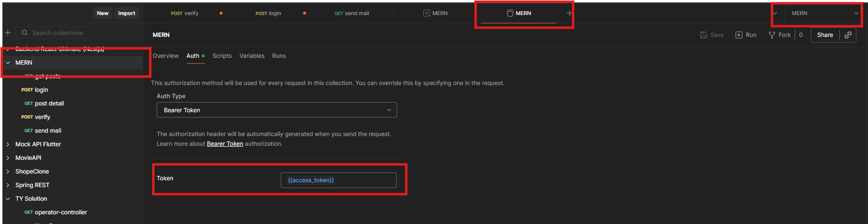This screenshot has height=224, width=868.
Task: Switch to the Variables tab
Action: coord(252,56)
